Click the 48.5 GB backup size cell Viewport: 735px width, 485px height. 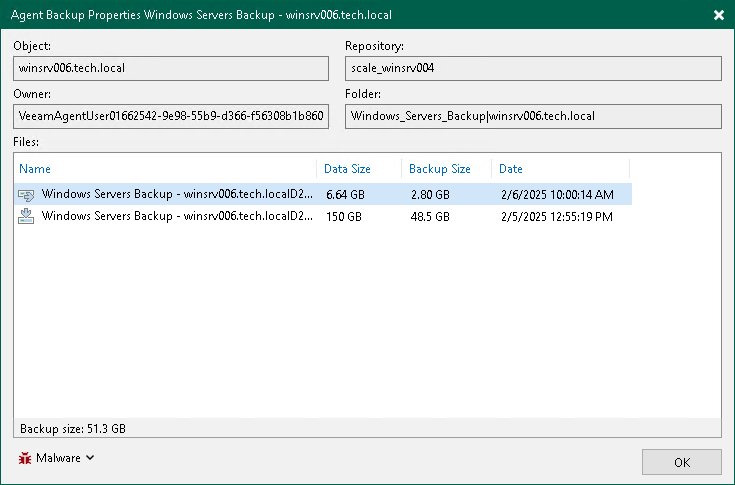430,216
